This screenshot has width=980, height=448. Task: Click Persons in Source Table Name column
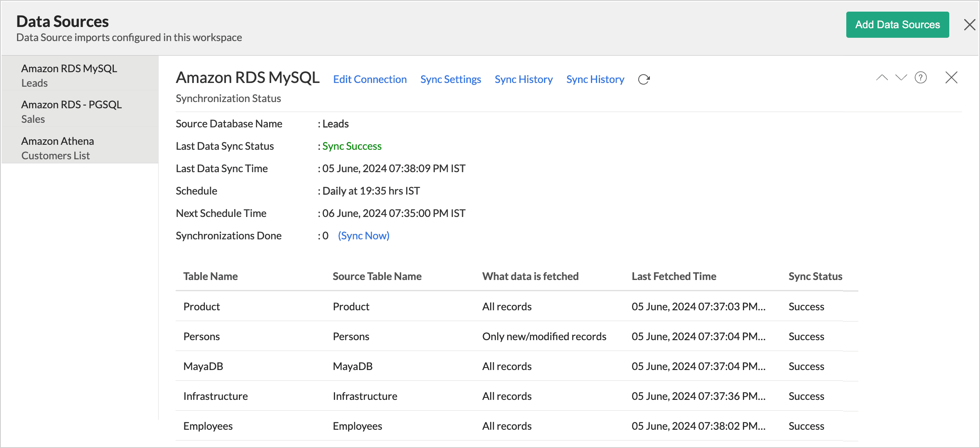click(351, 336)
